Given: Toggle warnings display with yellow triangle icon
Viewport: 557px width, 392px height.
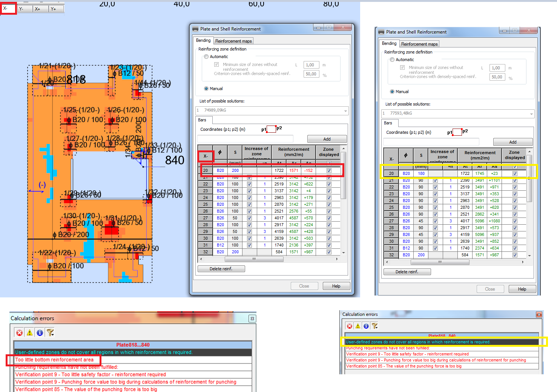Looking at the screenshot, I should [29, 332].
